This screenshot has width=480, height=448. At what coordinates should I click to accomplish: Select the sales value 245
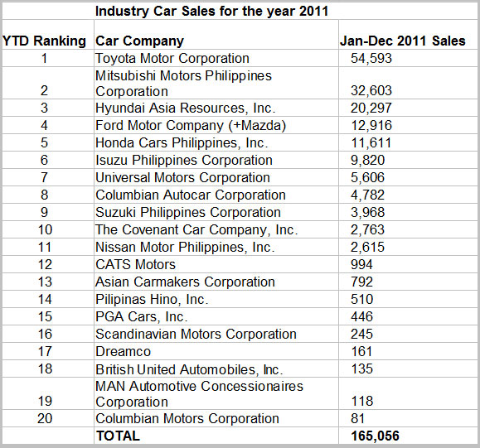(361, 335)
